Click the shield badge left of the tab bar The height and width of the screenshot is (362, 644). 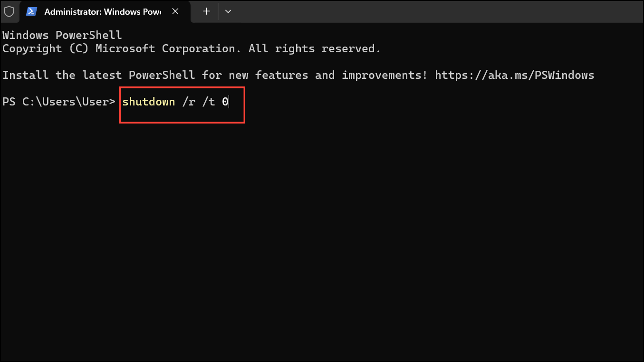point(10,11)
